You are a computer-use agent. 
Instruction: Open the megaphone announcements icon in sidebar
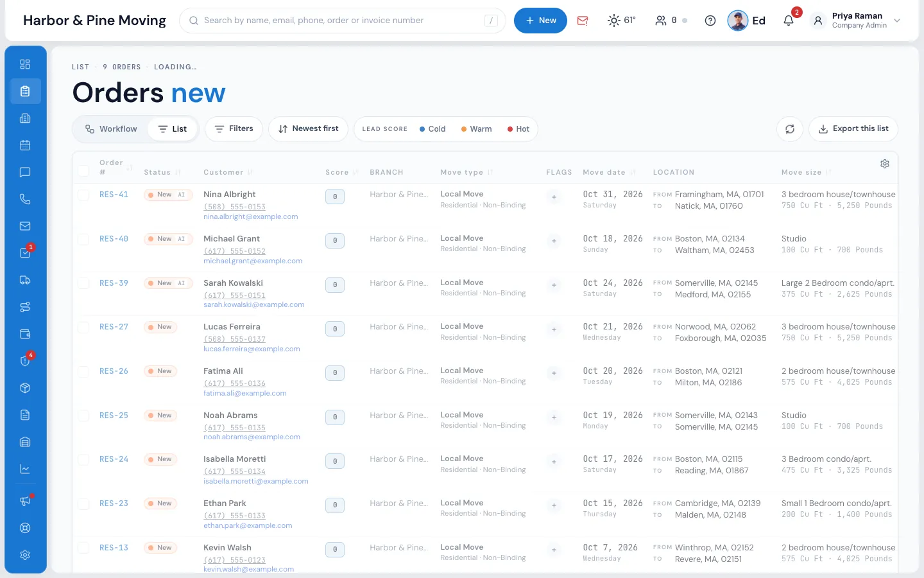25,501
